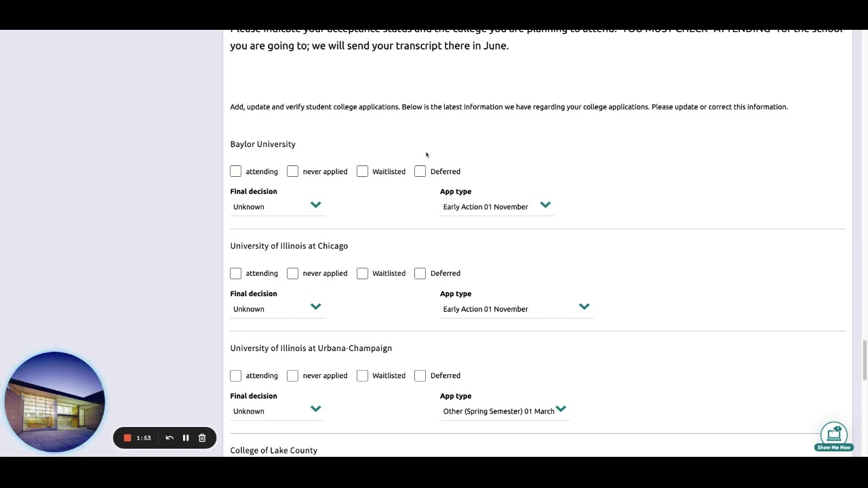This screenshot has height=488, width=868.
Task: Open Baylor University Final decision dropdown
Action: [277, 207]
